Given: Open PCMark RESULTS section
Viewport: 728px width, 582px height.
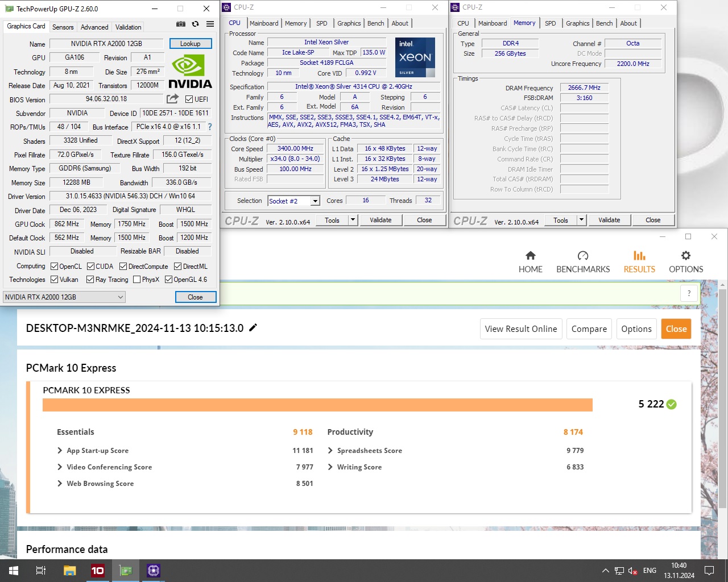Looking at the screenshot, I should pyautogui.click(x=639, y=262).
